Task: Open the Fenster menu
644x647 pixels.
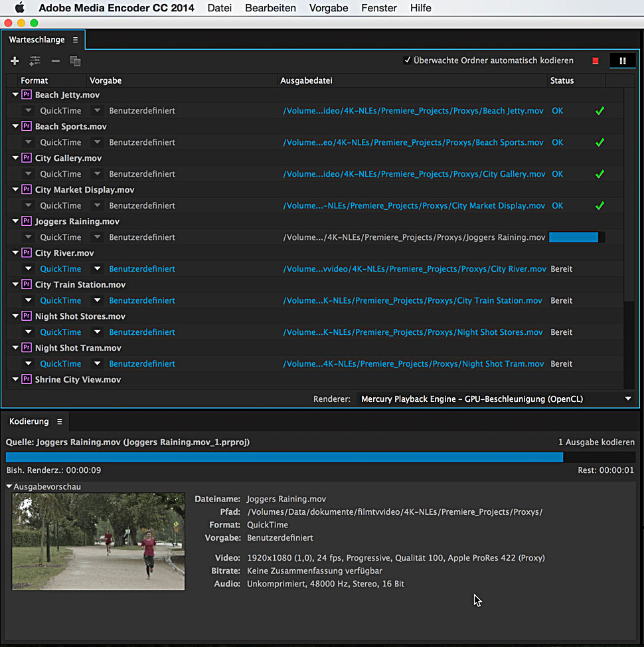Action: point(379,8)
